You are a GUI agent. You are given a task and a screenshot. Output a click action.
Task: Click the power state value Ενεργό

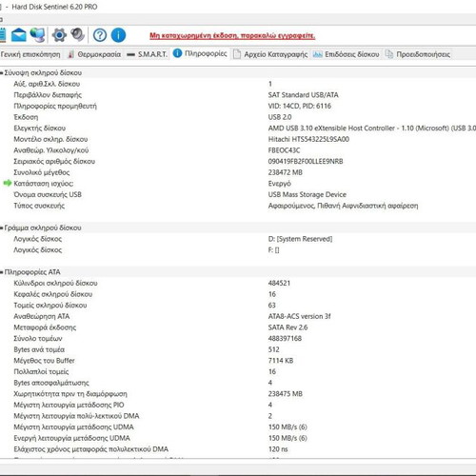click(279, 184)
